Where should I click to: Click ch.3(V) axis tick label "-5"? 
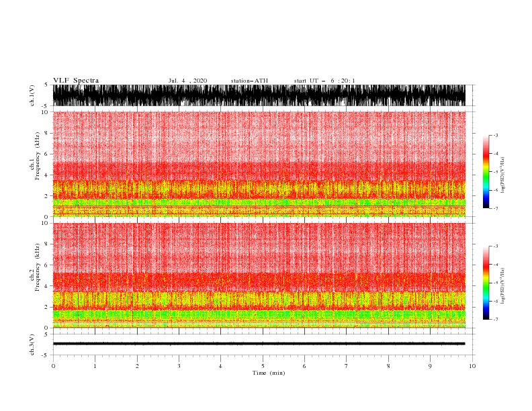pyautogui.click(x=45, y=355)
